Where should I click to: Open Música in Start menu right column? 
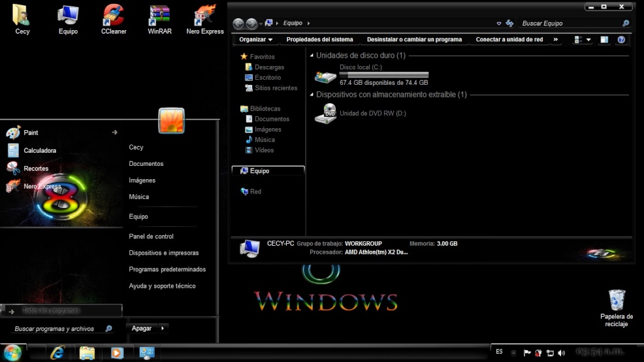pos(139,197)
